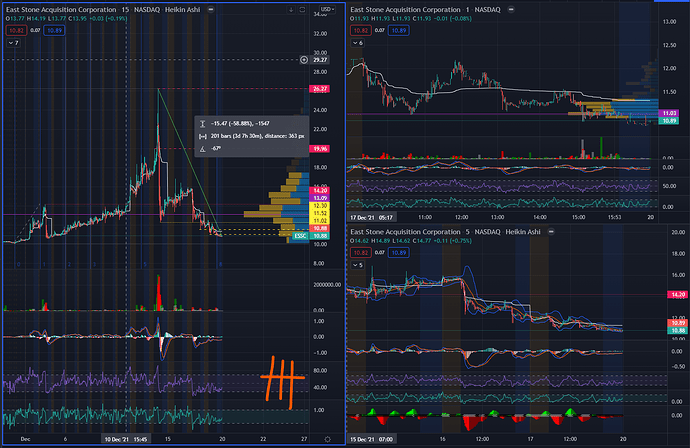Viewport: 690px width, 448px height.
Task: Click the teal 10.89 label on the 1-minute price scale
Action: point(669,121)
